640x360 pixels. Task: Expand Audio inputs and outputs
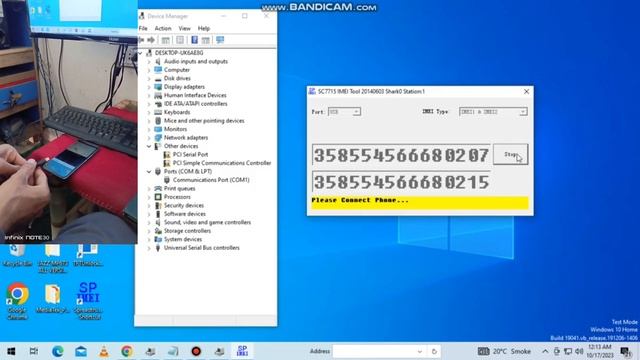tap(149, 62)
